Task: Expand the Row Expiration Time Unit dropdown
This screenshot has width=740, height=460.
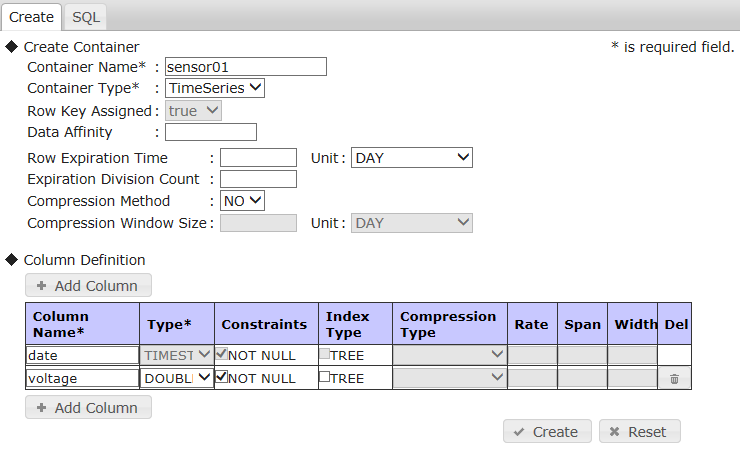Action: click(x=411, y=158)
